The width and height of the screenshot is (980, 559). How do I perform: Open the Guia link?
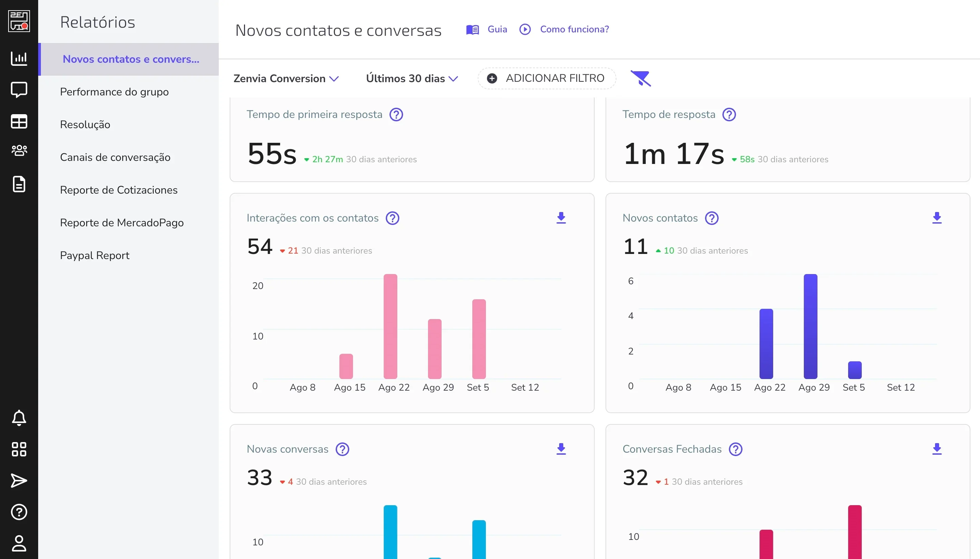[x=497, y=30]
